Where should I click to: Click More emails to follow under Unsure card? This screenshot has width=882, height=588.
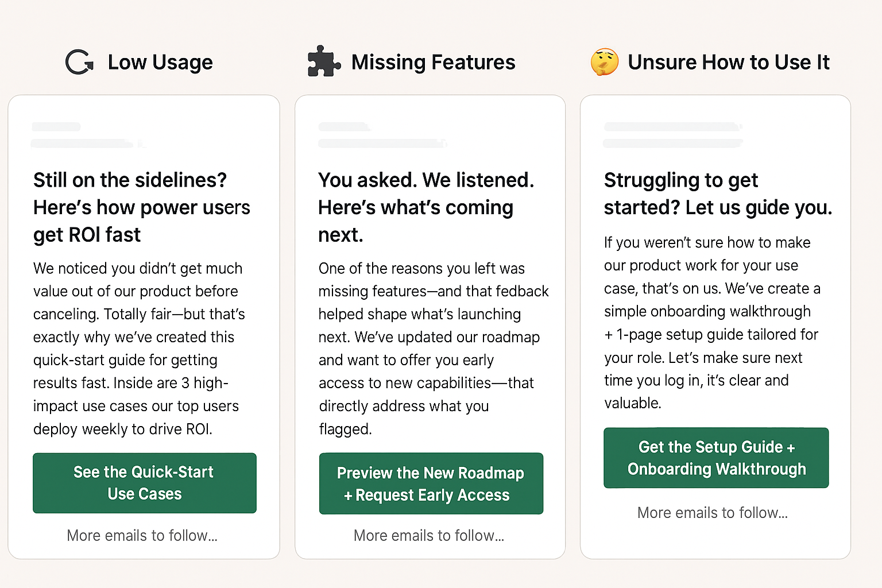[713, 513]
